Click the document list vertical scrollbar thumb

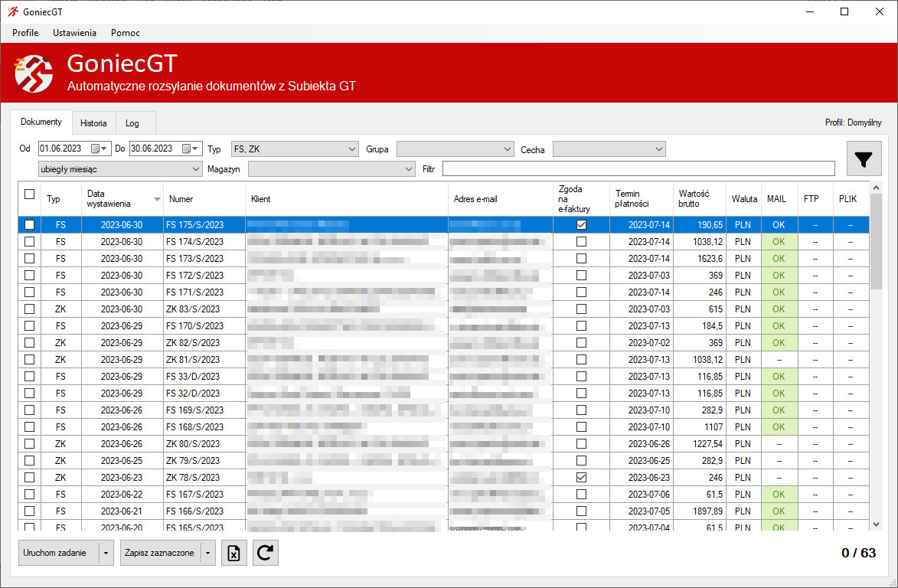pyautogui.click(x=876, y=242)
